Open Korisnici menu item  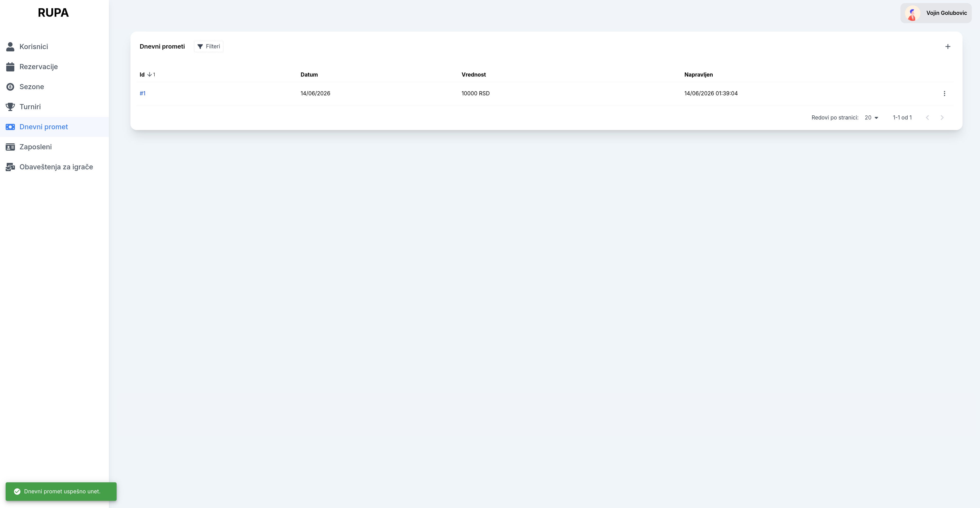pos(54,47)
